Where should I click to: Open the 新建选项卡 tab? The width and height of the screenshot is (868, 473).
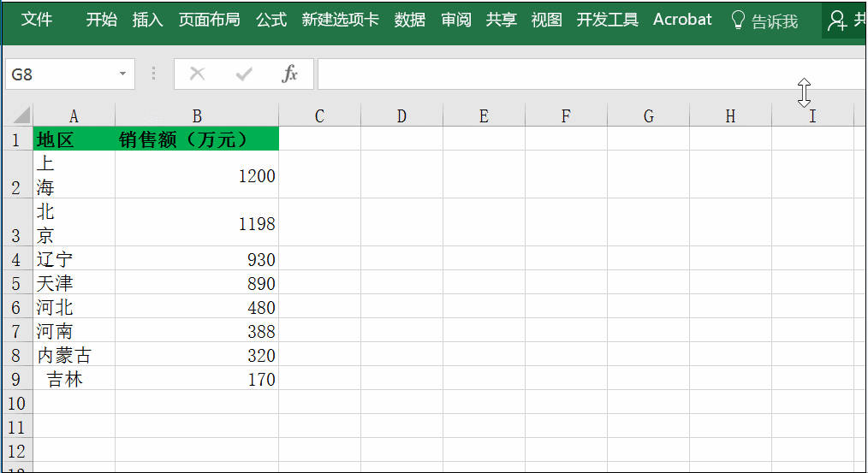tap(341, 20)
